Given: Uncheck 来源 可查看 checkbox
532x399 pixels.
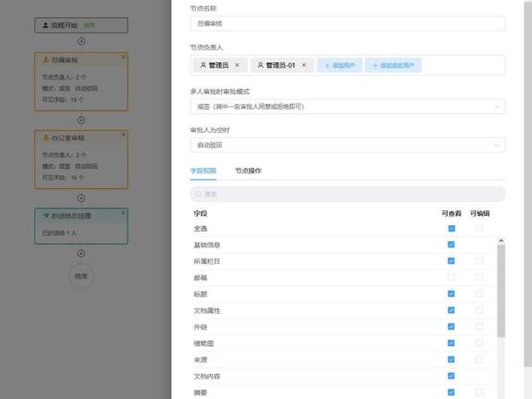Looking at the screenshot, I should tap(451, 359).
